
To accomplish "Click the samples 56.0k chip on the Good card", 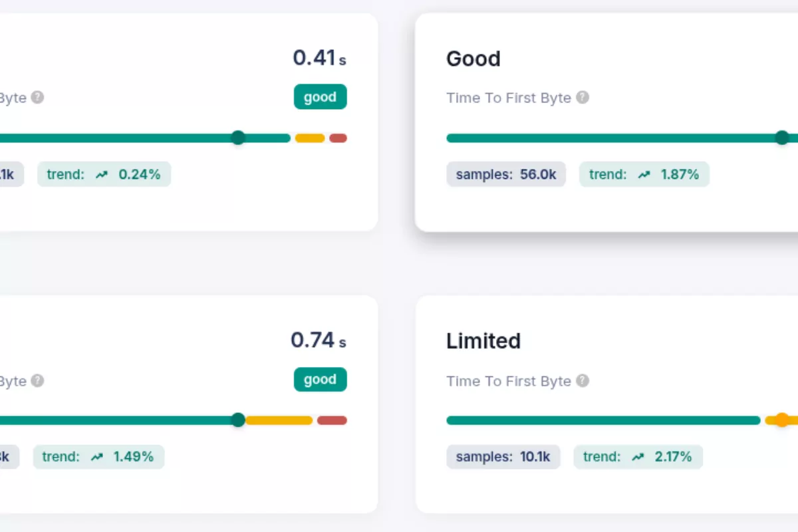I will (x=505, y=174).
